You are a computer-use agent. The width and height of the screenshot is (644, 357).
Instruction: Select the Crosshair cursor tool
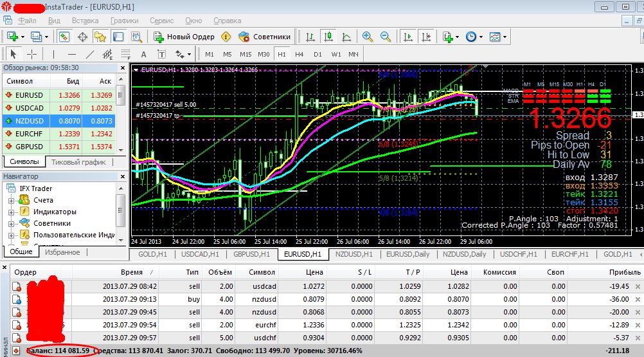coord(31,54)
